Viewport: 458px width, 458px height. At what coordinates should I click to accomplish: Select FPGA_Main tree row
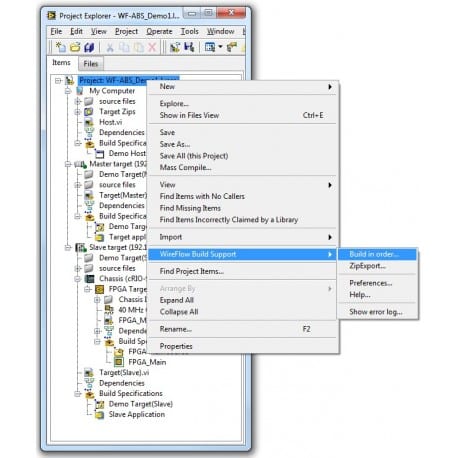click(x=147, y=362)
